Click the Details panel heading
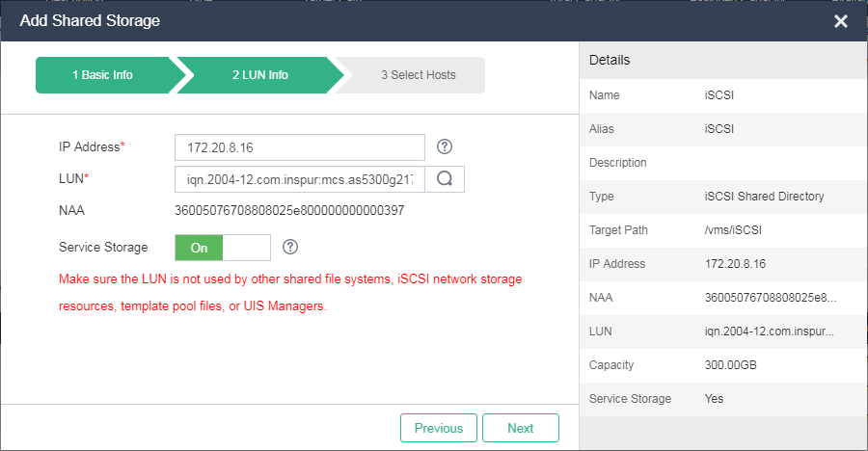This screenshot has height=451, width=868. 610,60
